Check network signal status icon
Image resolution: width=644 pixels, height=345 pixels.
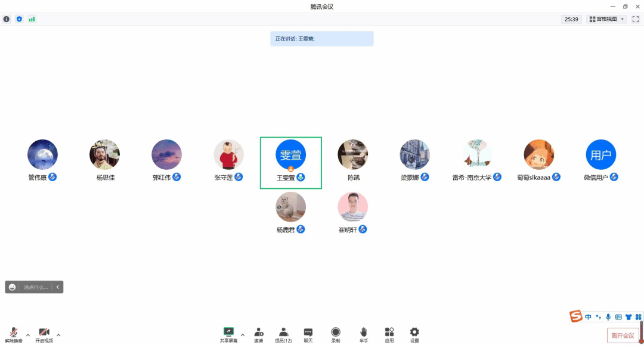pos(32,19)
